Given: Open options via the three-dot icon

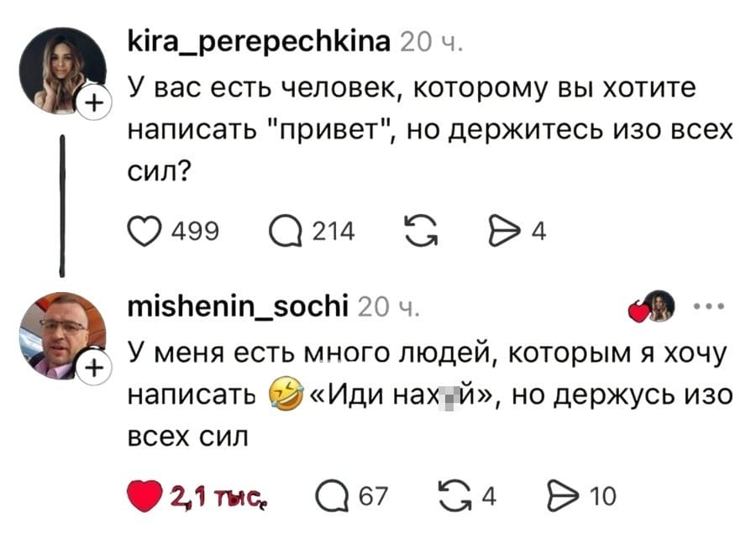Looking at the screenshot, I should tap(707, 306).
